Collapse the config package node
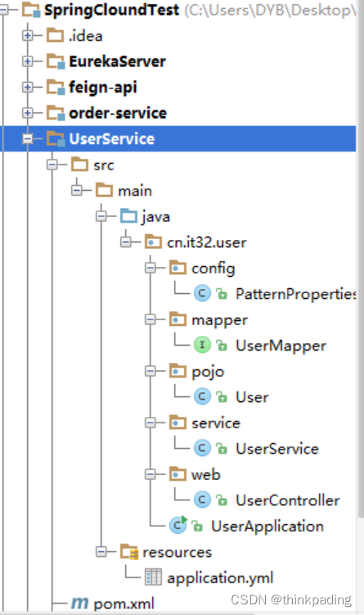Image resolution: width=364 pixels, height=615 pixels. tap(150, 268)
